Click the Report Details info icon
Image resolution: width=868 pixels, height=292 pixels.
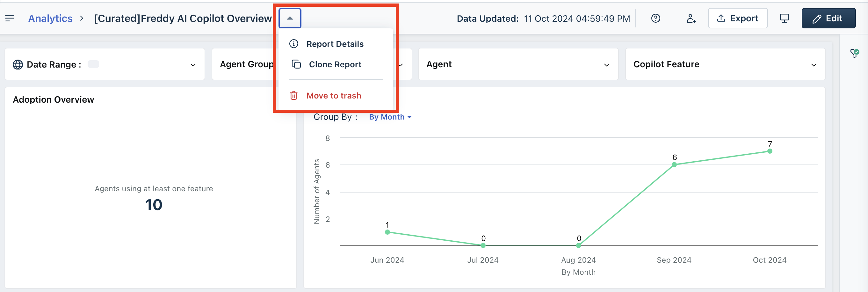[294, 44]
